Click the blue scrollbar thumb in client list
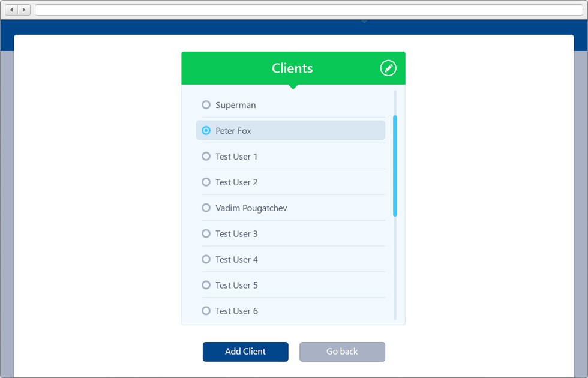The height and width of the screenshot is (378, 588). (395, 166)
